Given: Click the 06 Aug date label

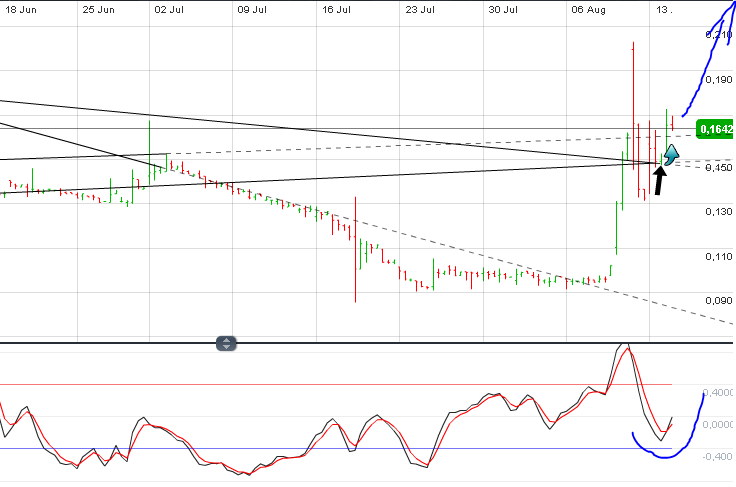Looking at the screenshot, I should (x=588, y=10).
